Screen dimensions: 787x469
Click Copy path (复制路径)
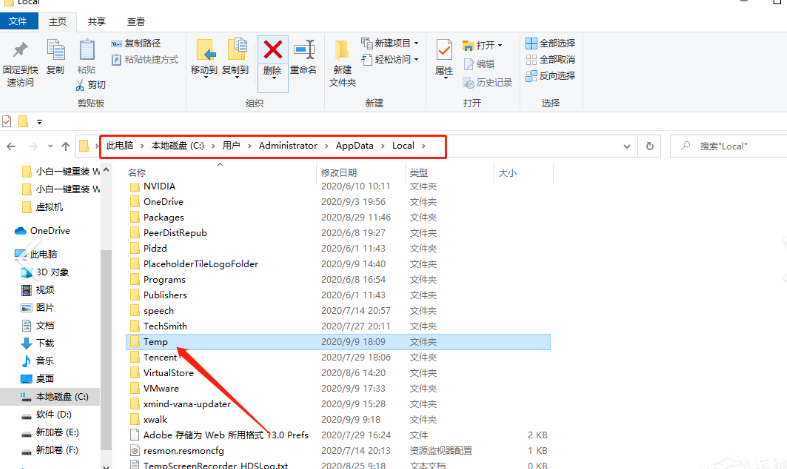pyautogui.click(x=136, y=44)
